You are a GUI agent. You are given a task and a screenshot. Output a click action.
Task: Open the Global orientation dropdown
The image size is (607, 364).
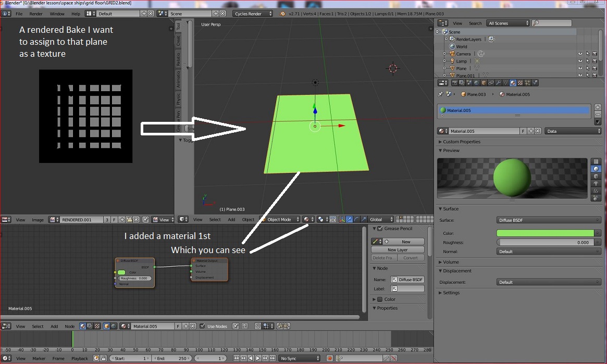click(381, 219)
